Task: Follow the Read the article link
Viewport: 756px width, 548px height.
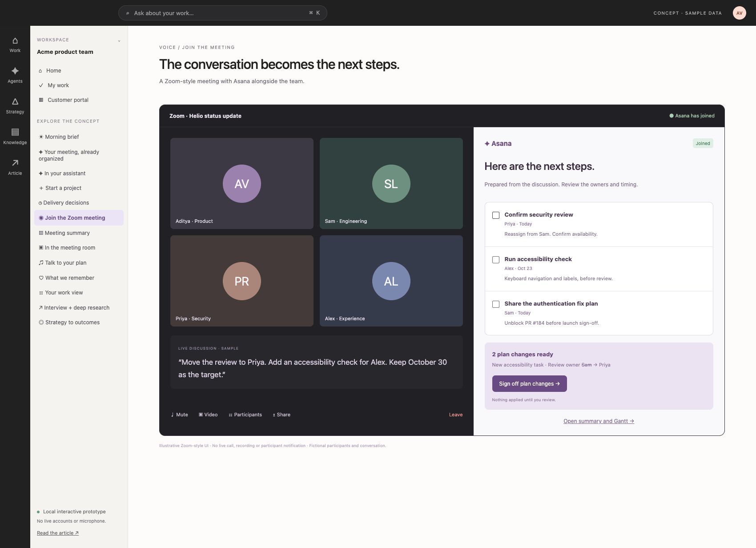Action: coord(58,533)
